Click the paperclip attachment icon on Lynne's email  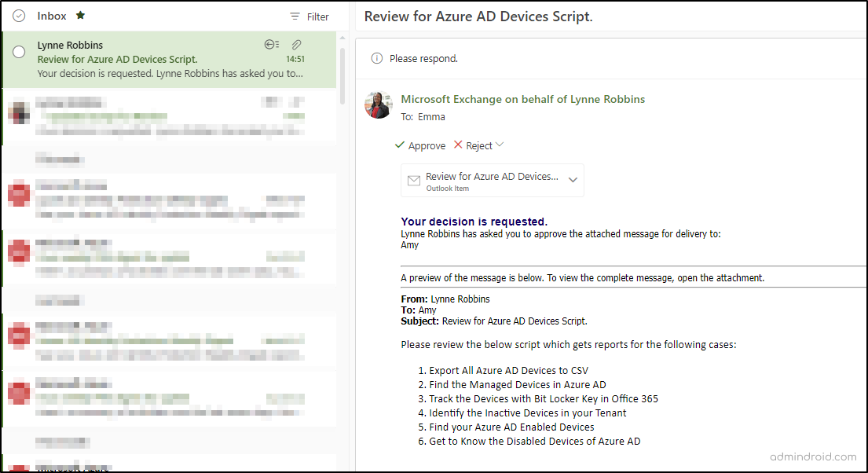(296, 45)
